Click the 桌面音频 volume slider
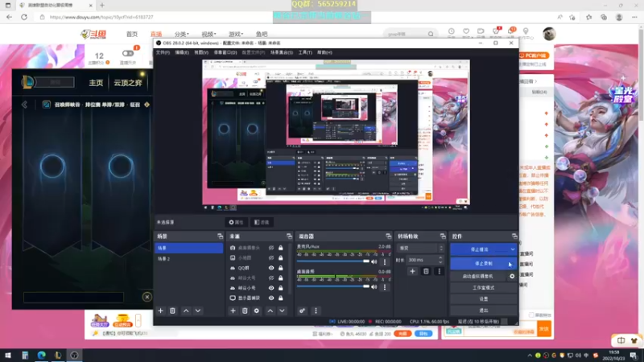 [x=333, y=287]
